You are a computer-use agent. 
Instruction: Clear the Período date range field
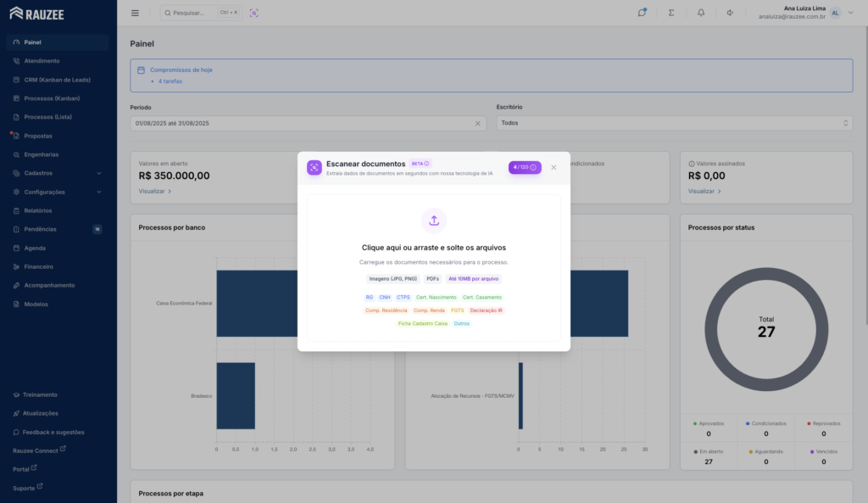[x=477, y=124]
